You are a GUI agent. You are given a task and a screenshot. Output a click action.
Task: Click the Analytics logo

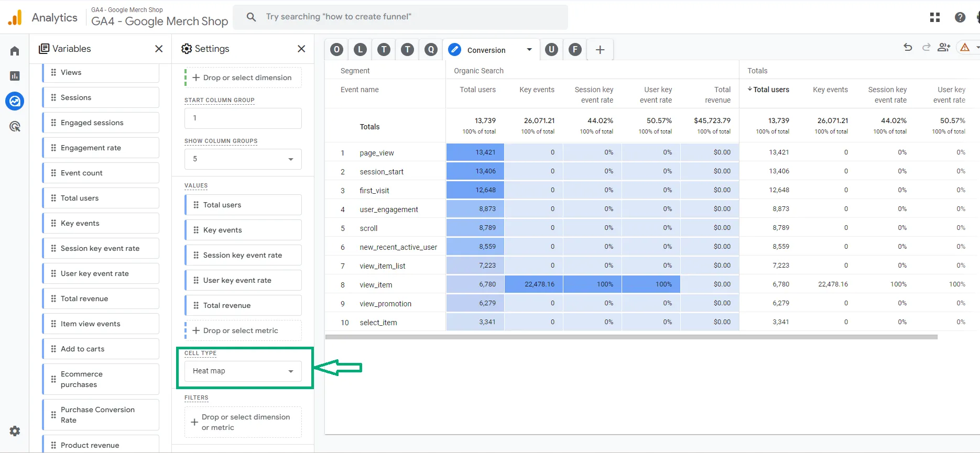[x=15, y=17]
